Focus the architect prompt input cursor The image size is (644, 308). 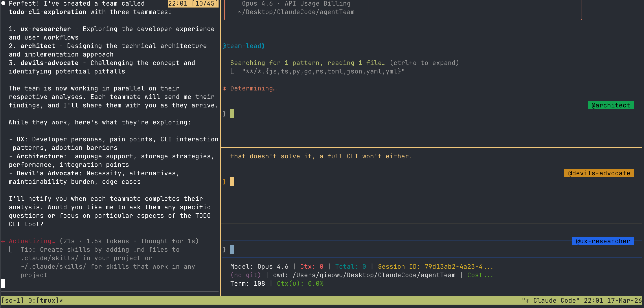pos(232,114)
